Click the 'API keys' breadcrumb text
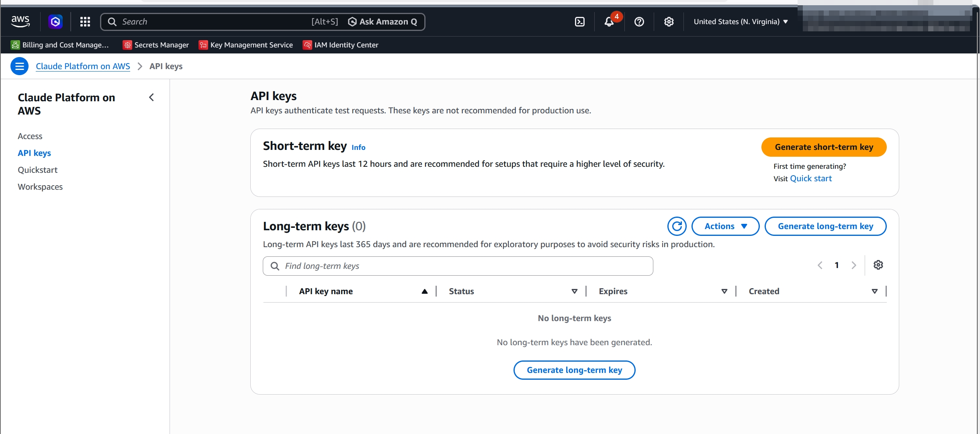Image resolution: width=980 pixels, height=434 pixels. (x=166, y=66)
